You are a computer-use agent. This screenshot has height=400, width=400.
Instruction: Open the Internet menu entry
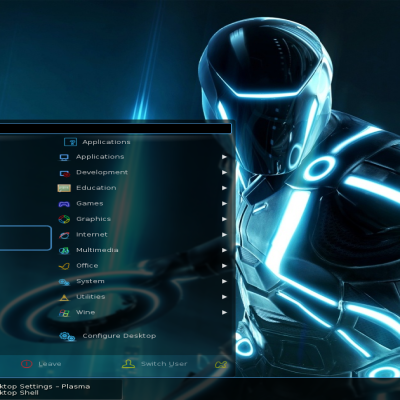[x=143, y=235]
